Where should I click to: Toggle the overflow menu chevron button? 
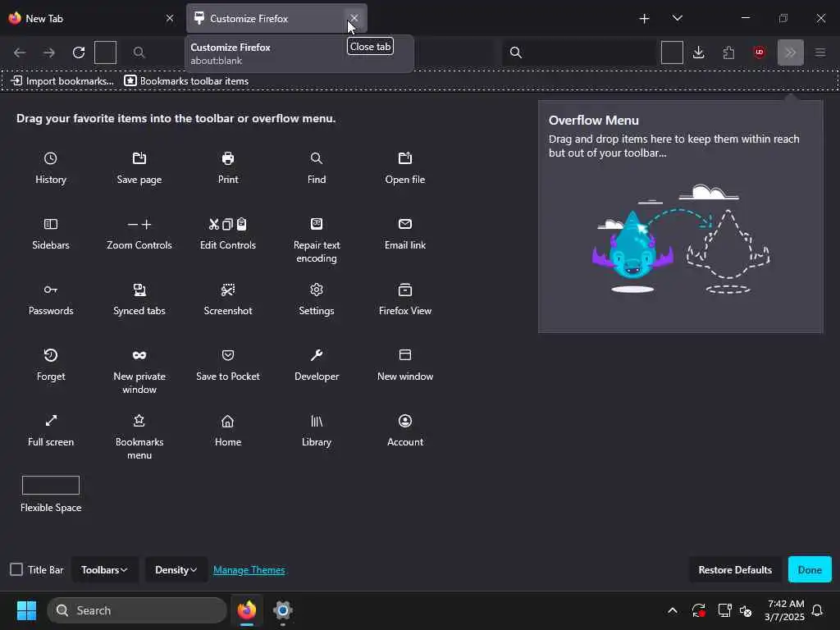(790, 52)
